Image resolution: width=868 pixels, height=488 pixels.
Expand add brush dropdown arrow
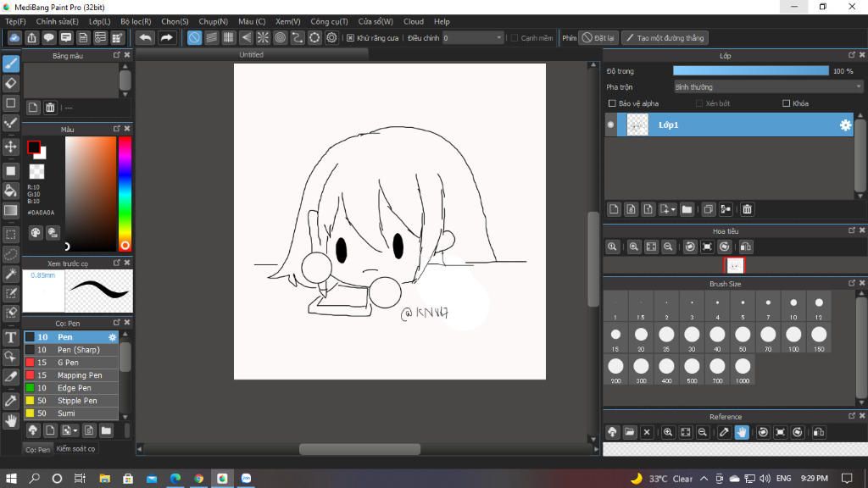[x=75, y=430]
